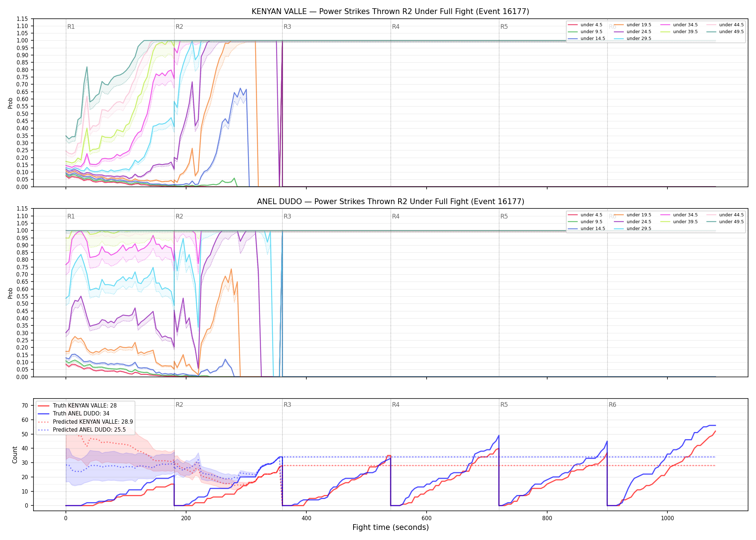Pick 'under 14.5' in ANEL DUDO legend

click(586, 229)
